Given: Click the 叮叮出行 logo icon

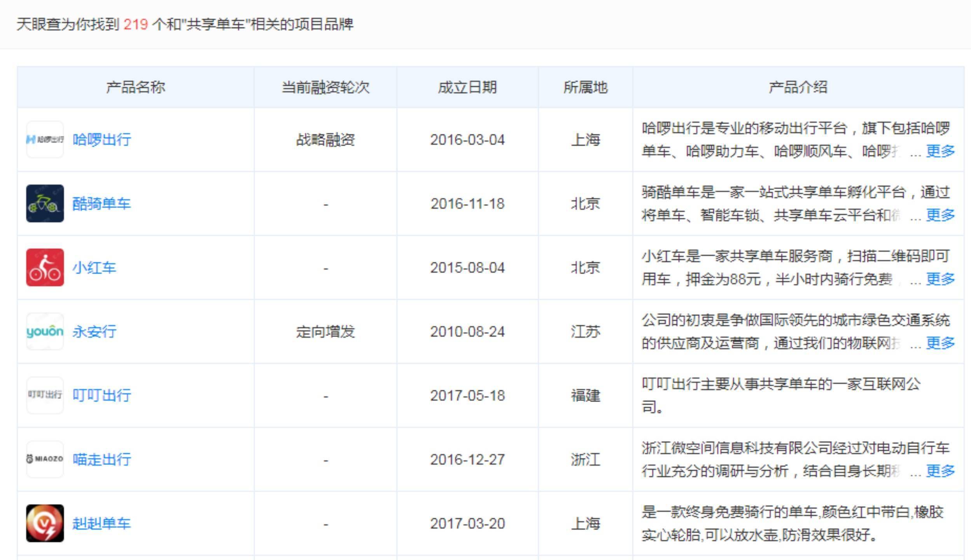Looking at the screenshot, I should click(45, 395).
